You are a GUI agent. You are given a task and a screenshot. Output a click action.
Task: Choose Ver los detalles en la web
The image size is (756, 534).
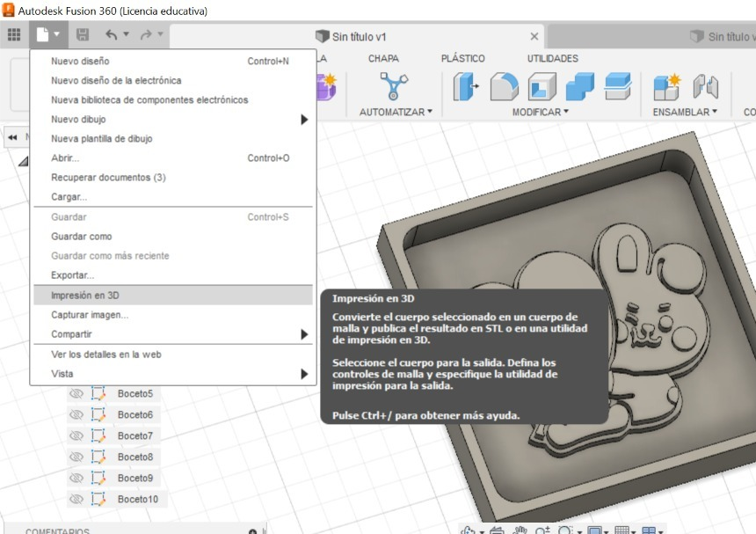[x=173, y=354]
